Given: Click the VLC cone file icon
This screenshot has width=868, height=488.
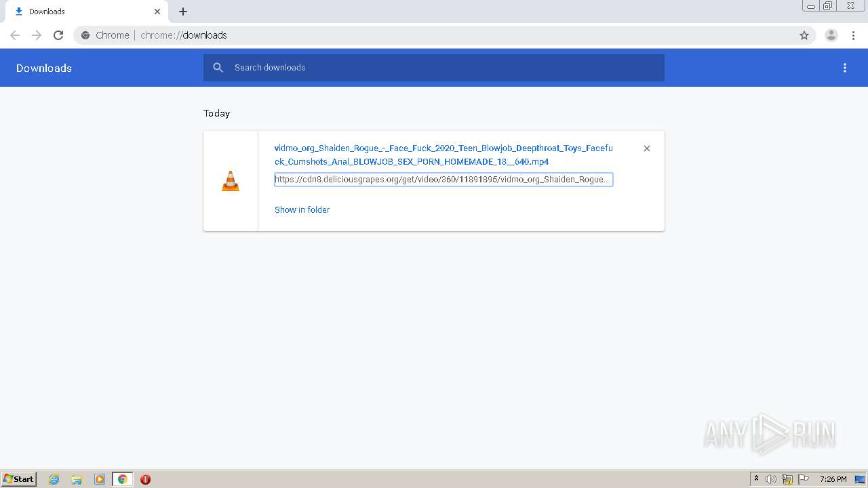Looking at the screenshot, I should point(231,181).
